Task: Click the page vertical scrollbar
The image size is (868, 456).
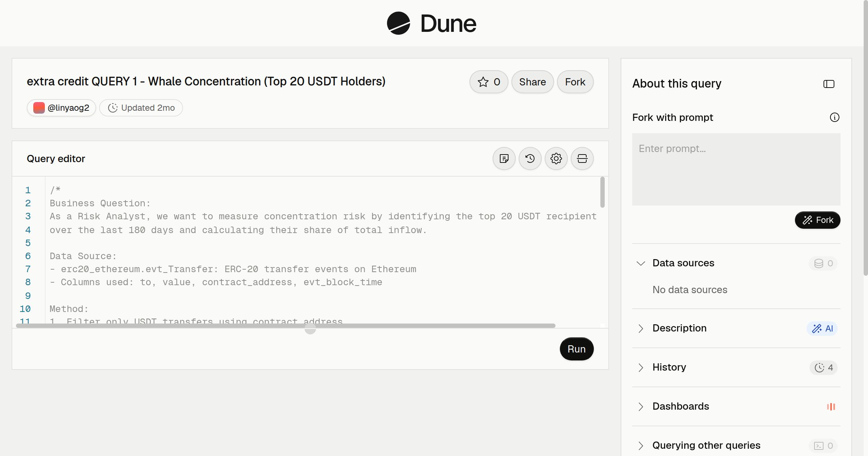Action: 865,138
